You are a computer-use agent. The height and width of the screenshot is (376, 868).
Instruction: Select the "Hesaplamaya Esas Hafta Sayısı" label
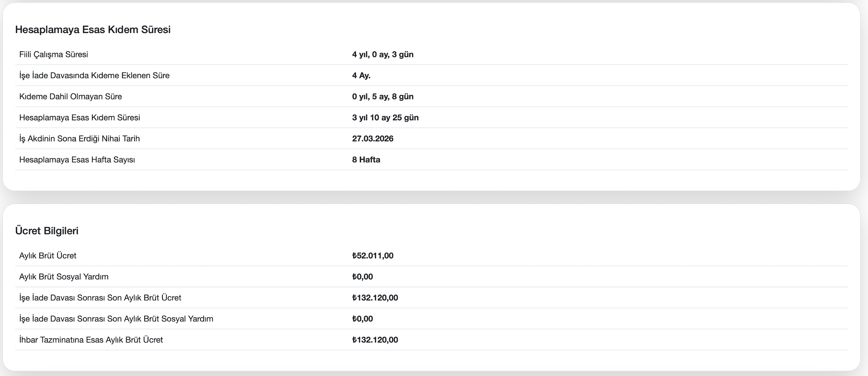point(77,160)
